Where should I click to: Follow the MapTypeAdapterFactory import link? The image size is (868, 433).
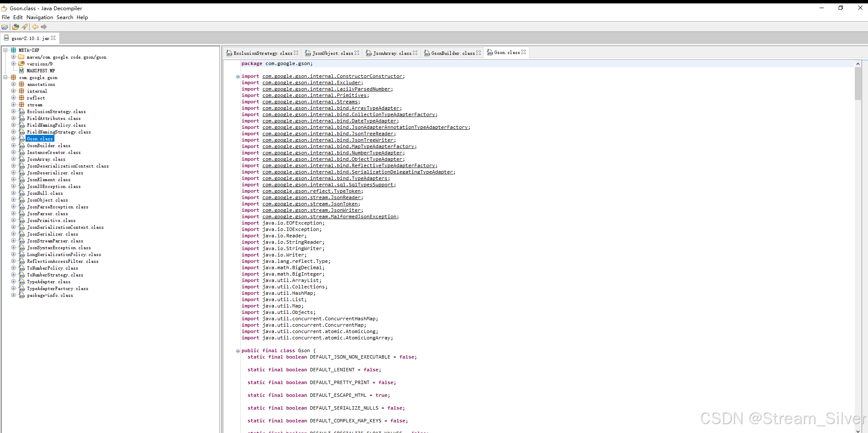[x=339, y=147]
